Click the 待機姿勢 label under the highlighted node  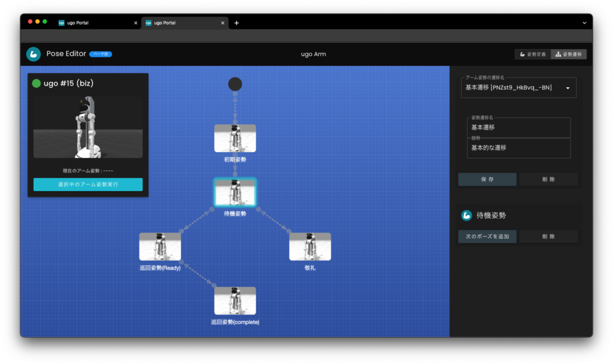click(x=235, y=214)
